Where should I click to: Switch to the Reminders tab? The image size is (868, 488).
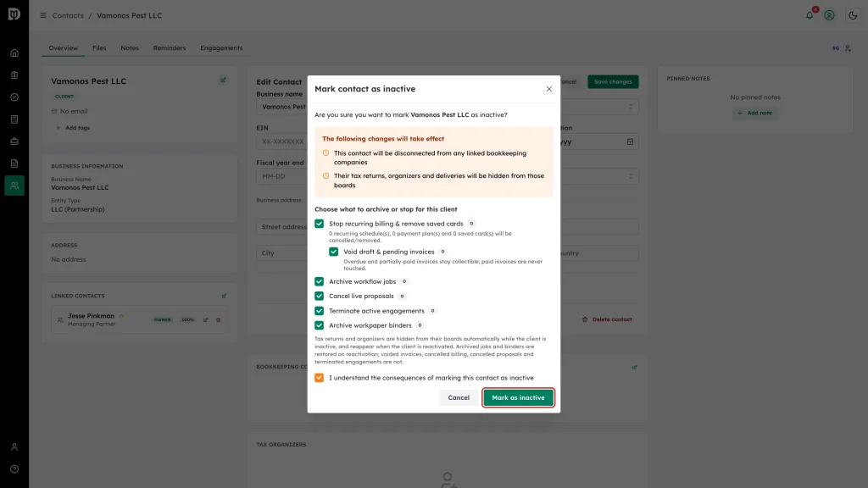click(170, 48)
